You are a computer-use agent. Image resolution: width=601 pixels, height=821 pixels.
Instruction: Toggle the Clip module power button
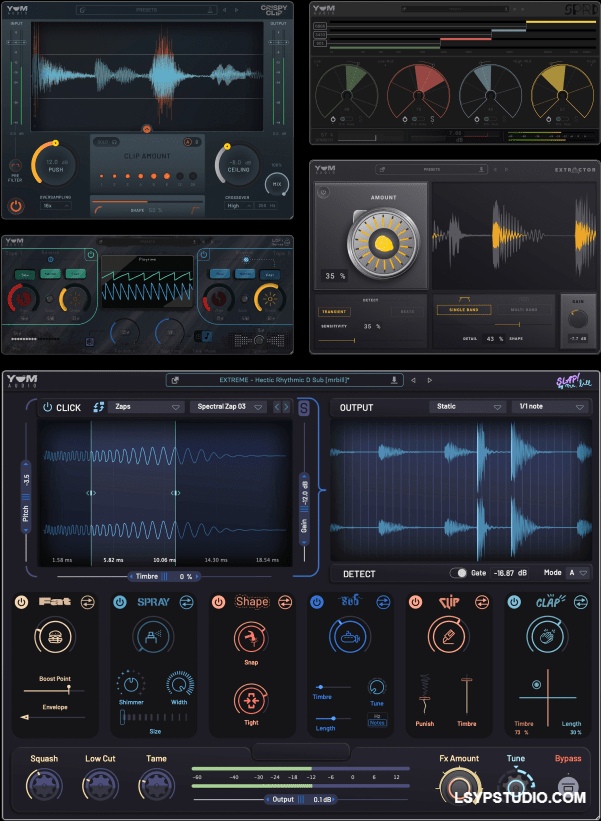(415, 602)
